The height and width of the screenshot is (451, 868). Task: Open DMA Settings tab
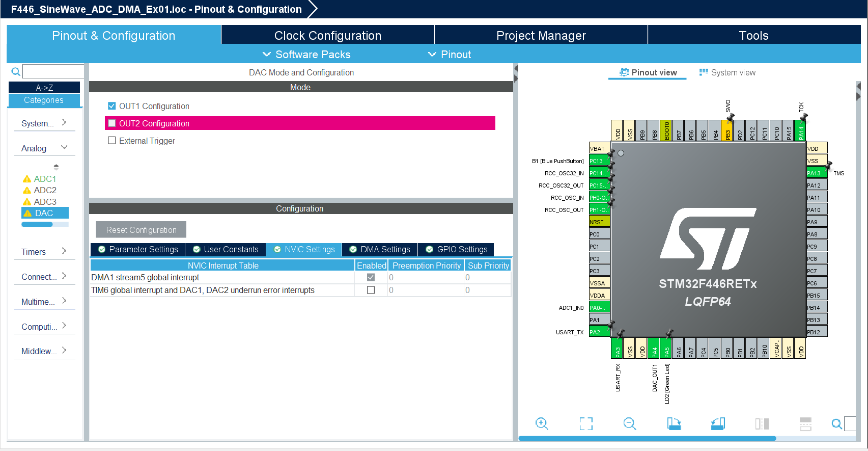tap(380, 249)
